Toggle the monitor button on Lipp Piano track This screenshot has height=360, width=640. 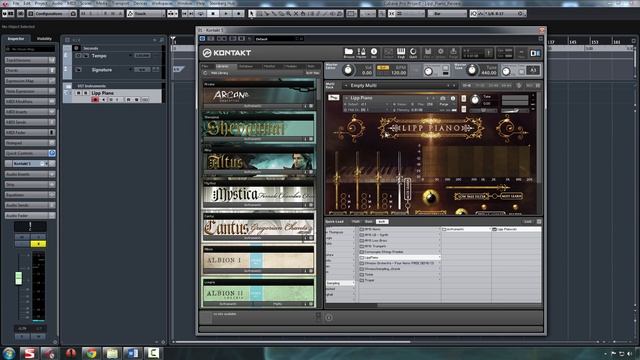tap(103, 100)
